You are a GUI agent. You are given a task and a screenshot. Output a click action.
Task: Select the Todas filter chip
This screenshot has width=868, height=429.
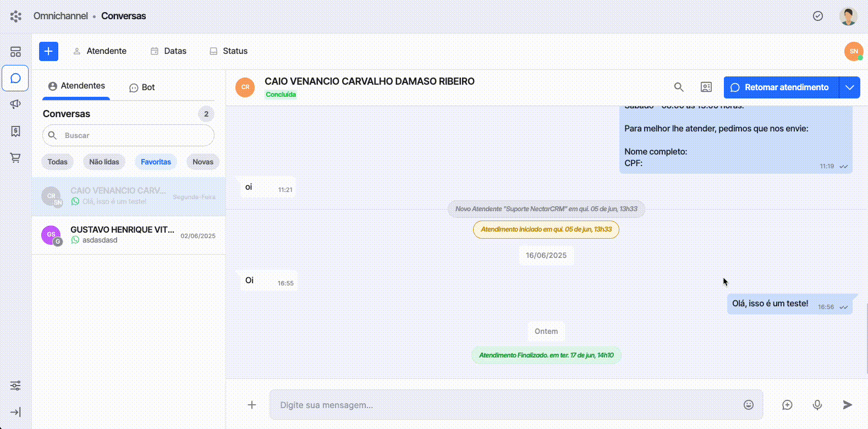(57, 162)
